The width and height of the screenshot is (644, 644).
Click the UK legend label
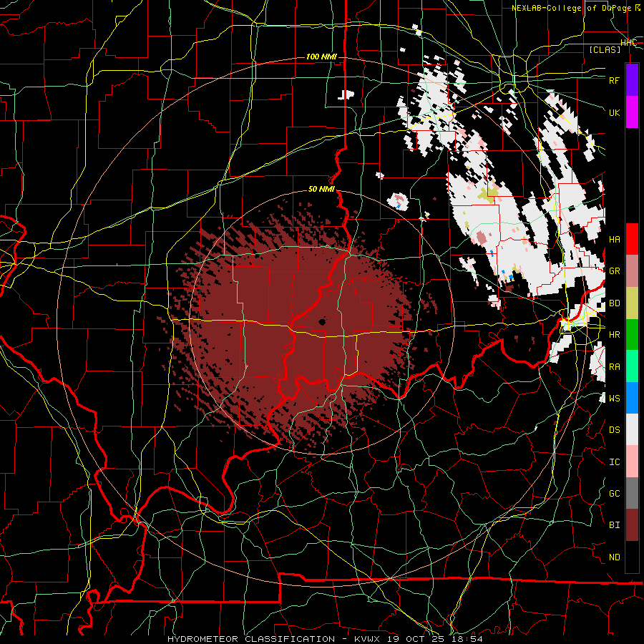615,112
